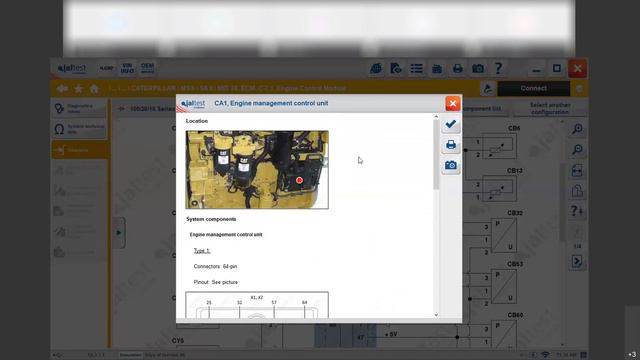Close the CA1 Engine management control unit dialog
The height and width of the screenshot is (360, 640).
[x=453, y=104]
